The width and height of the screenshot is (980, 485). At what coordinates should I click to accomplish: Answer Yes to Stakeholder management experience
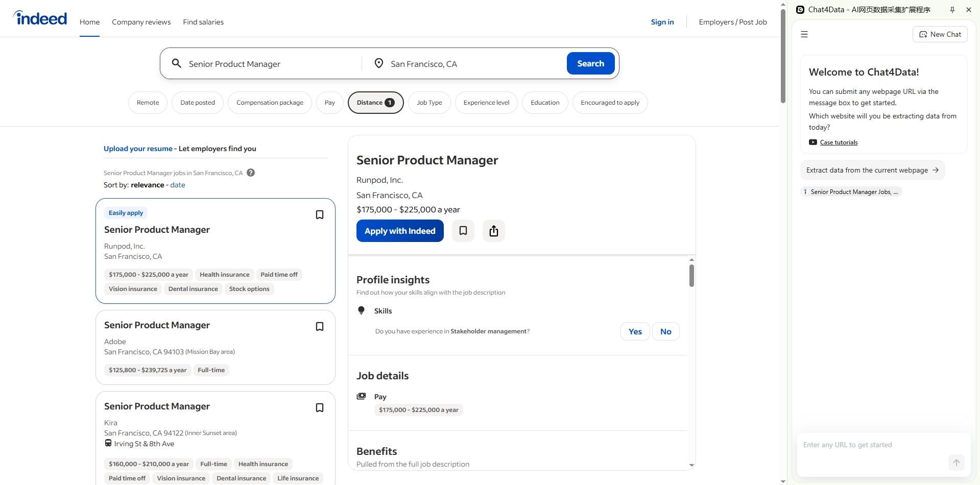coord(635,332)
